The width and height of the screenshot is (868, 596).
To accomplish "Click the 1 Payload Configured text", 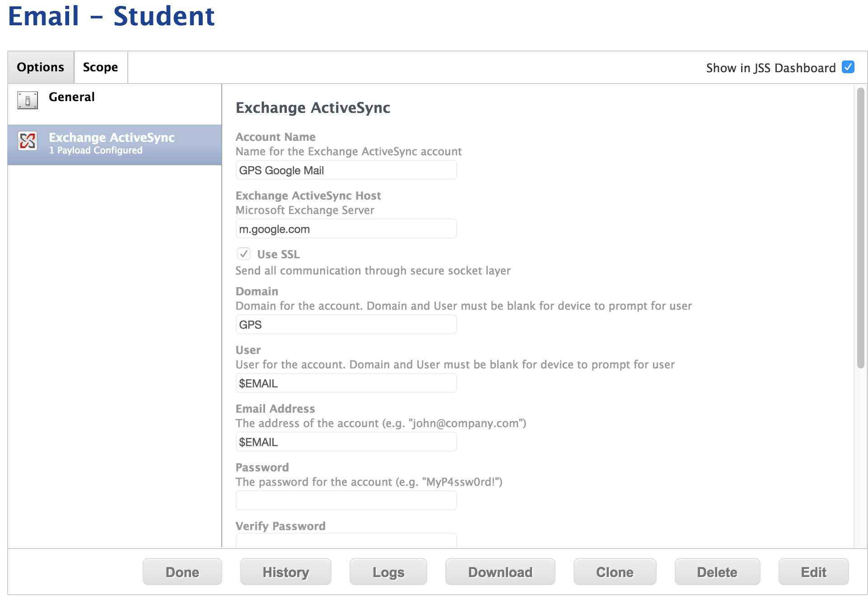I will click(x=96, y=150).
